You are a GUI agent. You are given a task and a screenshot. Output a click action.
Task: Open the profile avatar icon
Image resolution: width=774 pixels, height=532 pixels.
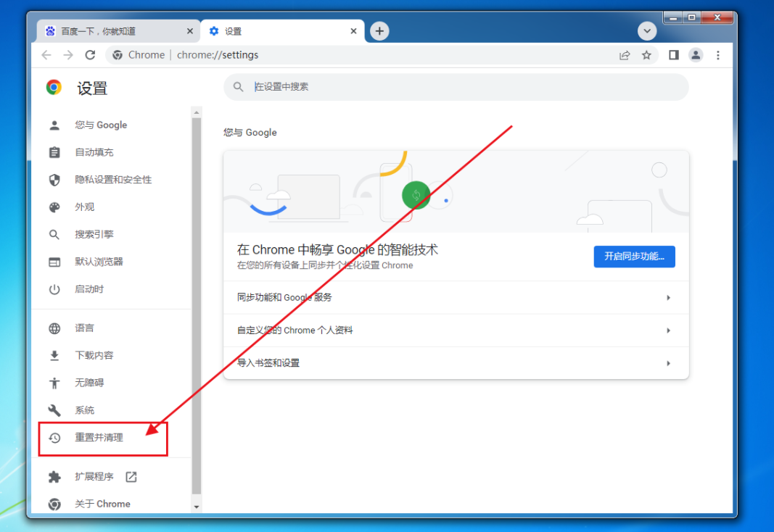(x=696, y=55)
